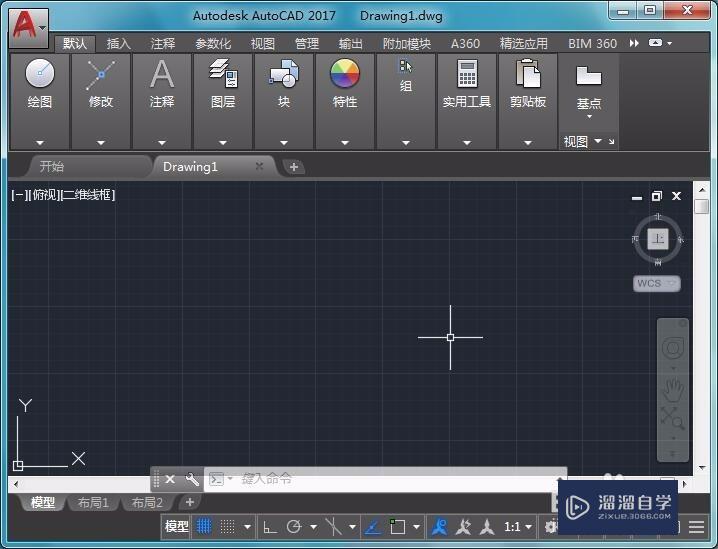Open the Block (块) panel icon
The width and height of the screenshot is (718, 549).
[284, 73]
